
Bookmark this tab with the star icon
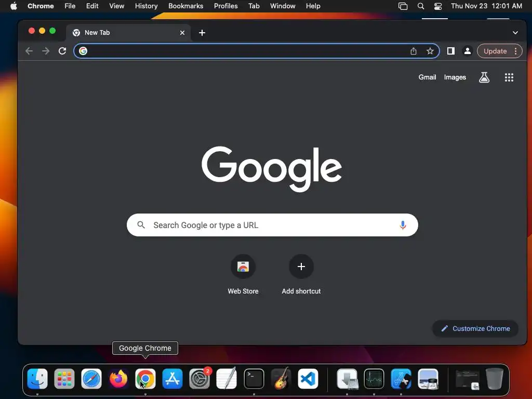[x=430, y=51]
